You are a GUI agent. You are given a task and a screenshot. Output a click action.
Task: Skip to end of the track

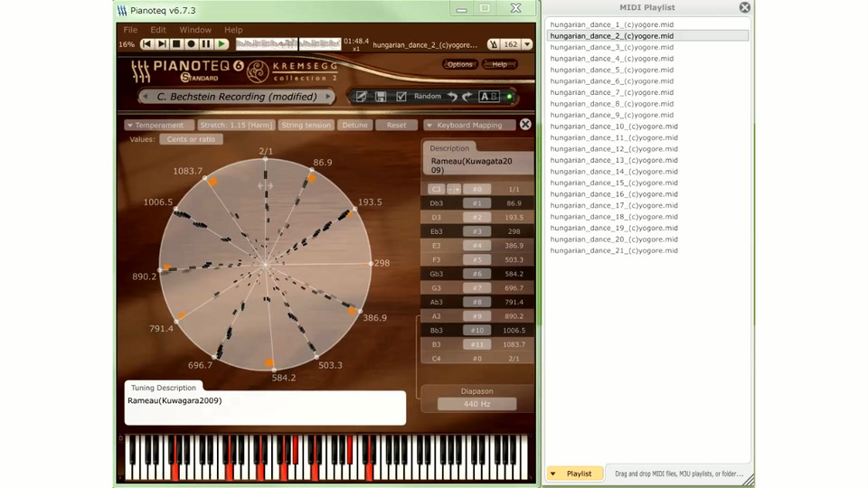point(162,44)
